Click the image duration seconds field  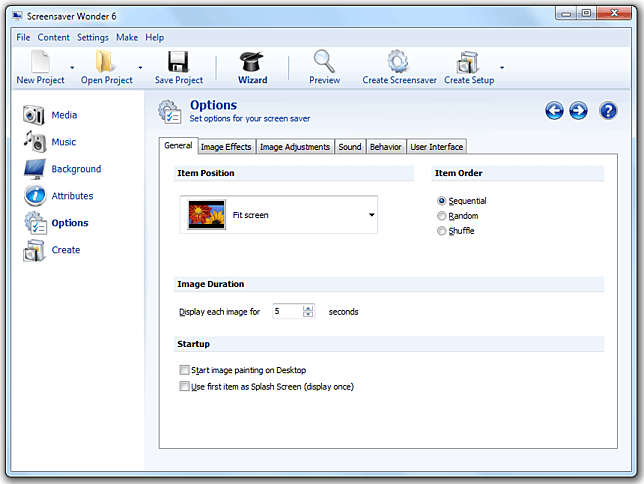(288, 311)
